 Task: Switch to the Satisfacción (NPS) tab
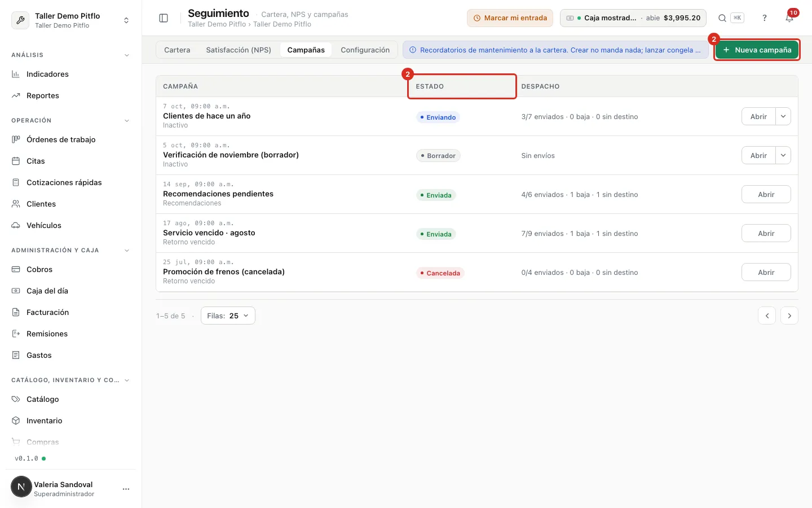(x=239, y=50)
